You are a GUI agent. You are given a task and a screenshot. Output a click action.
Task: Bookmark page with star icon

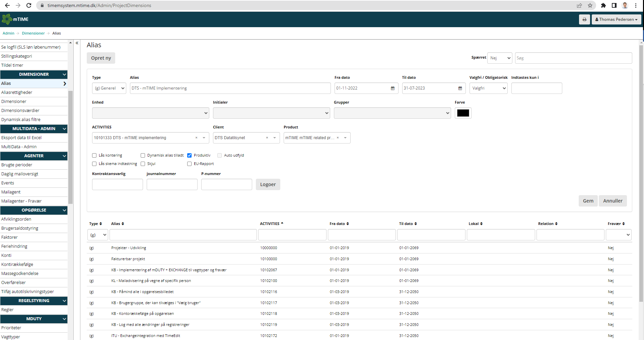coord(590,5)
